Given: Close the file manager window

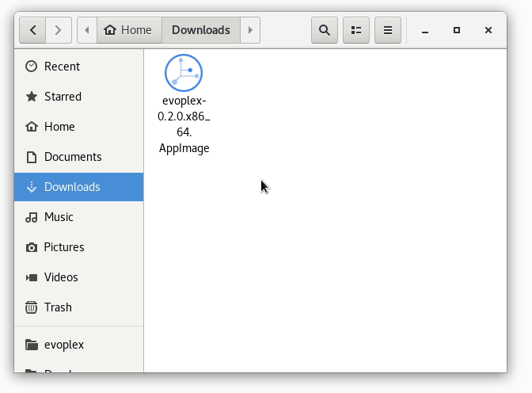Looking at the screenshot, I should tap(488, 30).
